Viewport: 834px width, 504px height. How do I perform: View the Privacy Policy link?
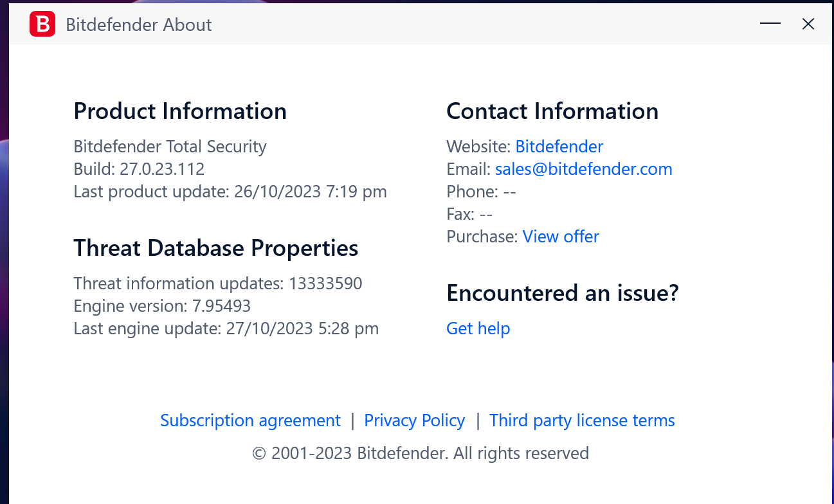coord(414,420)
